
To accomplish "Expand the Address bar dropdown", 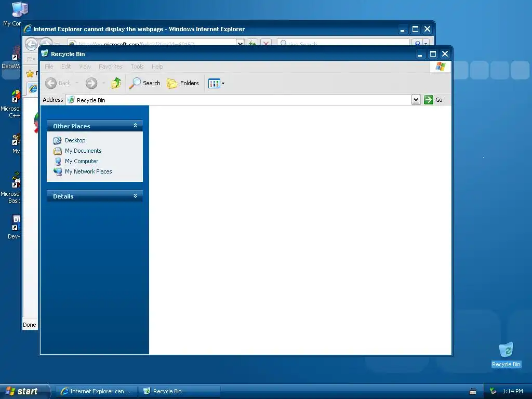I will [416, 100].
